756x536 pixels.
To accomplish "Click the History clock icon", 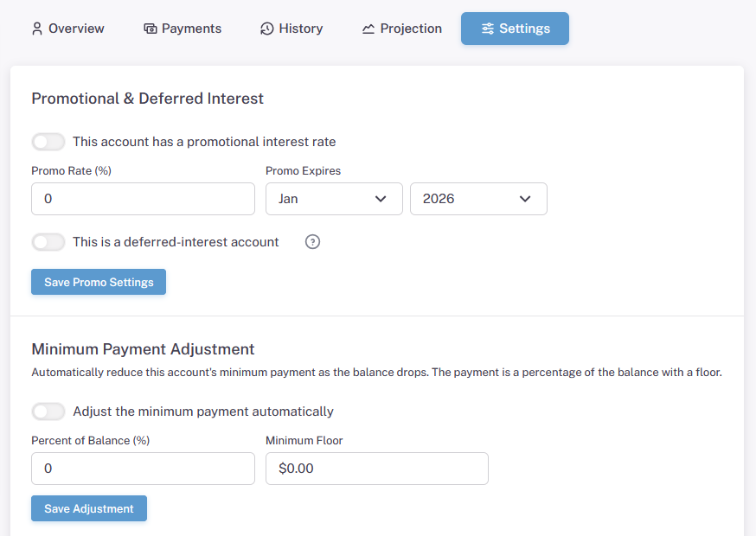I will [266, 29].
